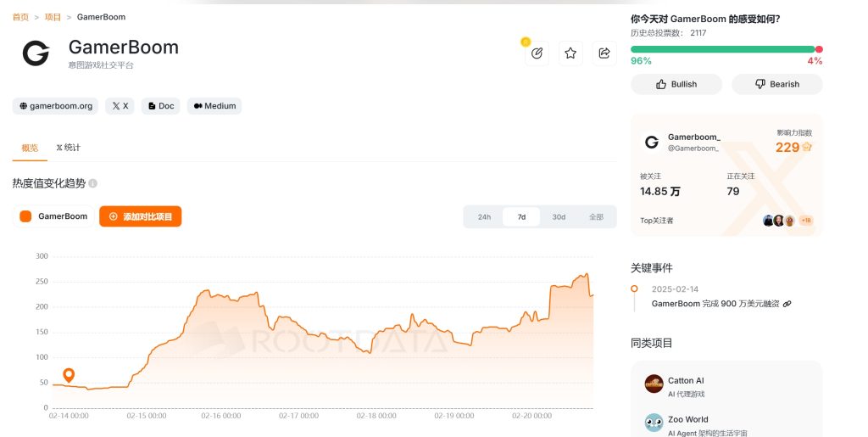This screenshot has height=437, width=868.
Task: Click the yellow badge above the edit icon
Action: pos(526,42)
